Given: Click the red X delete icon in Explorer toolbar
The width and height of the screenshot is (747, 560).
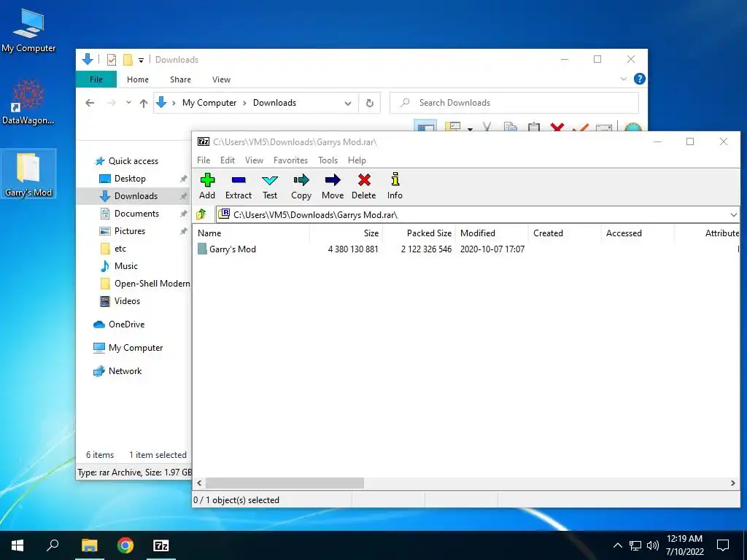Looking at the screenshot, I should tap(557, 127).
